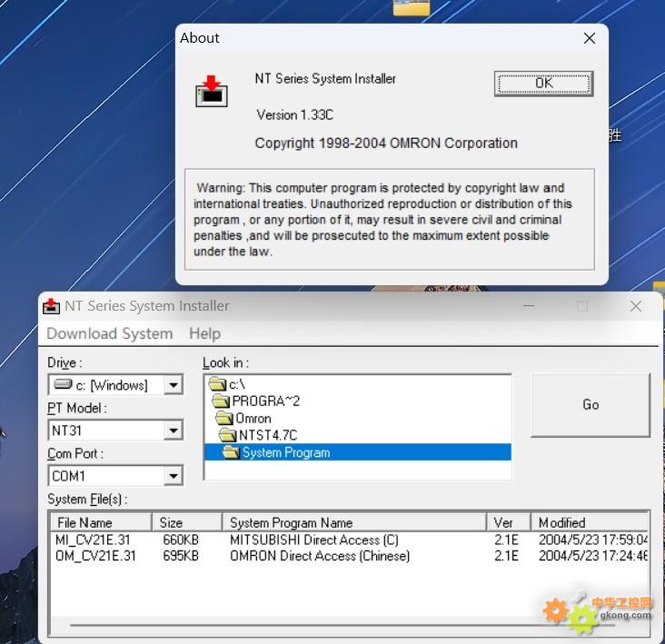Expand the Com Port dropdown
The height and width of the screenshot is (644, 665).
[173, 476]
